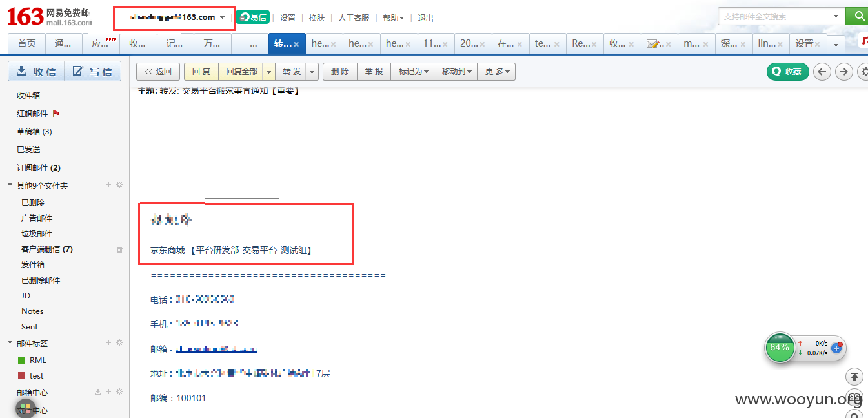Screen dimensions: 868x418
Task: Switch to the 万... tab
Action: [212, 43]
